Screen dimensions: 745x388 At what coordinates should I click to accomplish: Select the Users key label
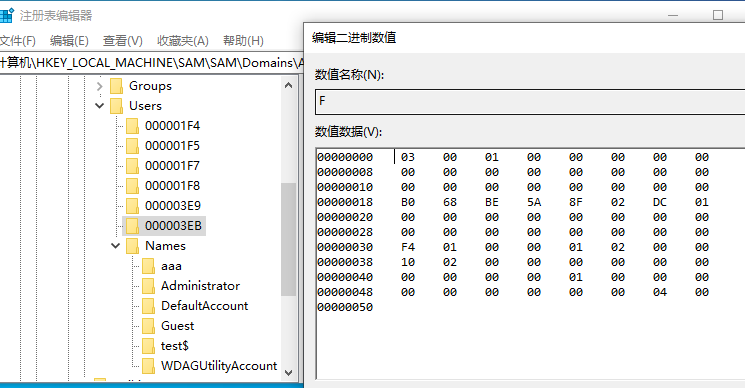click(145, 106)
